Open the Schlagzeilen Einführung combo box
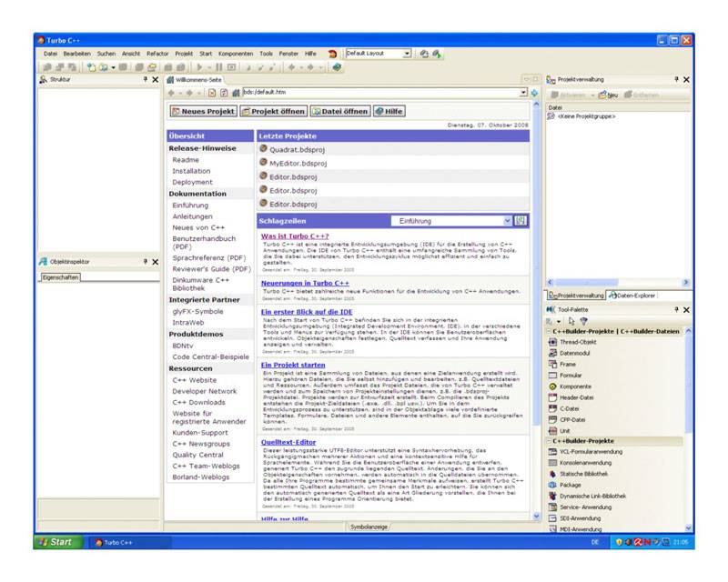 tap(508, 221)
